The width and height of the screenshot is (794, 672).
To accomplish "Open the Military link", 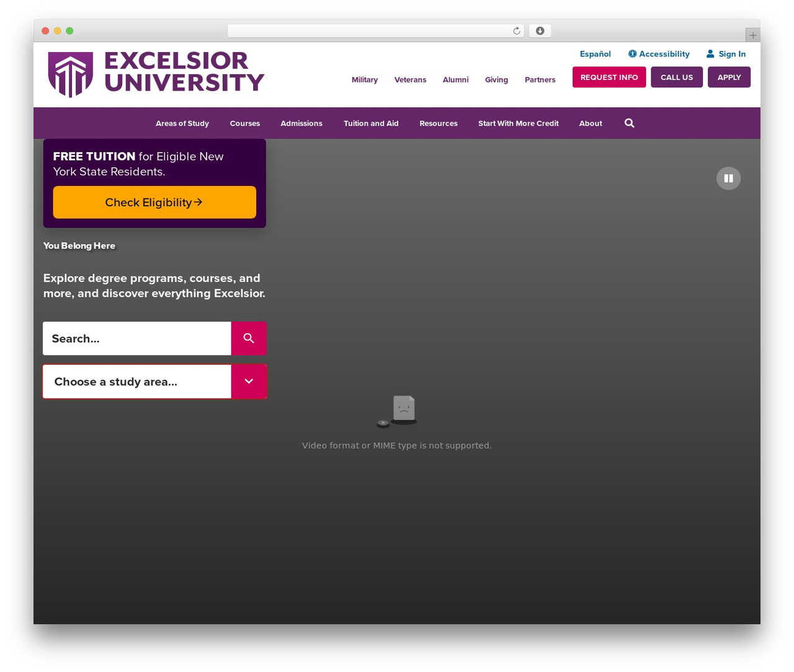I will (365, 80).
